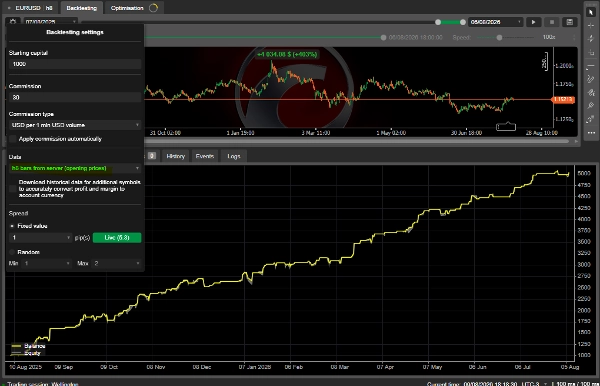The width and height of the screenshot is (600, 386).
Task: Click the right handle of date range slider
Action: pyautogui.click(x=463, y=22)
